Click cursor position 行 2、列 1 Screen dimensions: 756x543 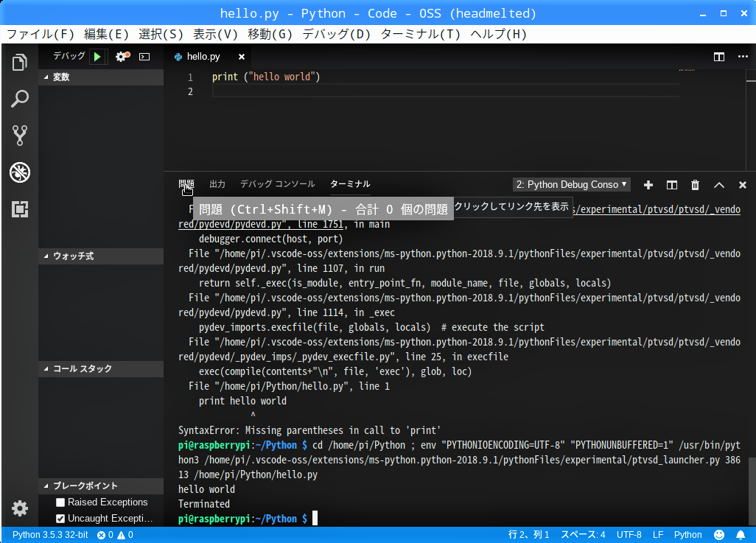point(529,535)
